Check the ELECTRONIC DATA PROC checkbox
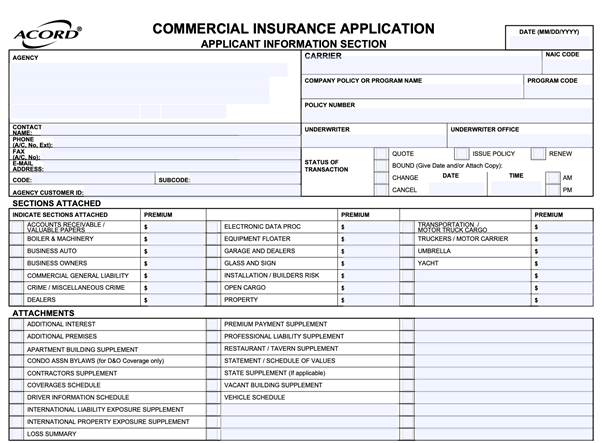 [x=213, y=227]
